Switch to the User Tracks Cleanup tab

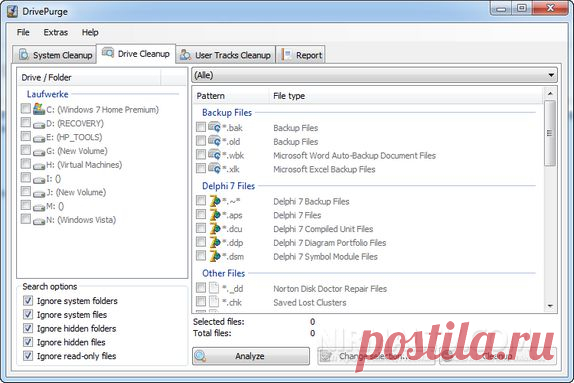point(226,55)
